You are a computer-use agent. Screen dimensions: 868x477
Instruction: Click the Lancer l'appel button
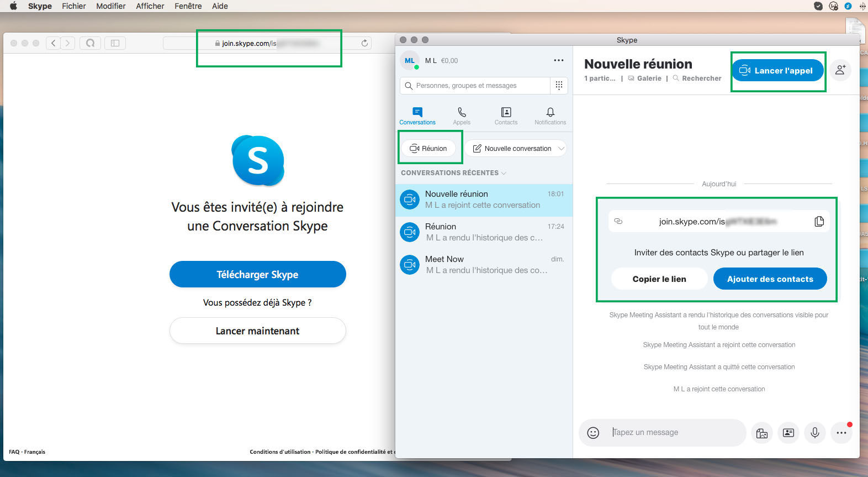777,70
